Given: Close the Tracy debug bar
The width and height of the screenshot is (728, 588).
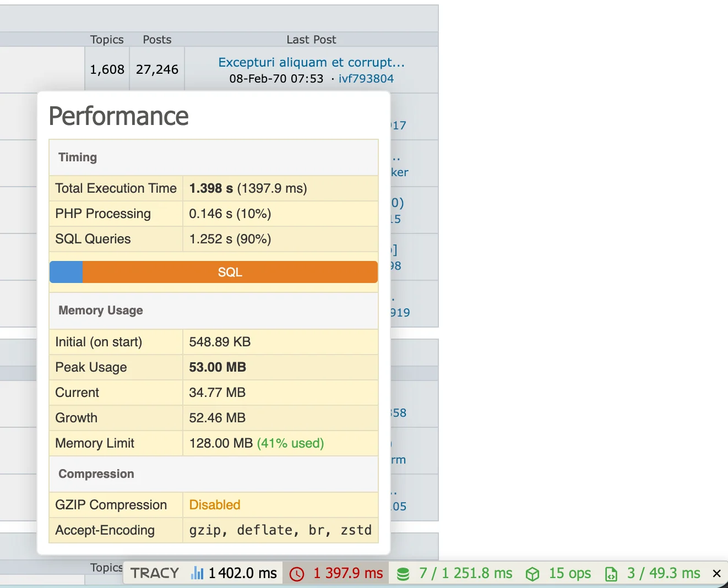Looking at the screenshot, I should click(716, 574).
